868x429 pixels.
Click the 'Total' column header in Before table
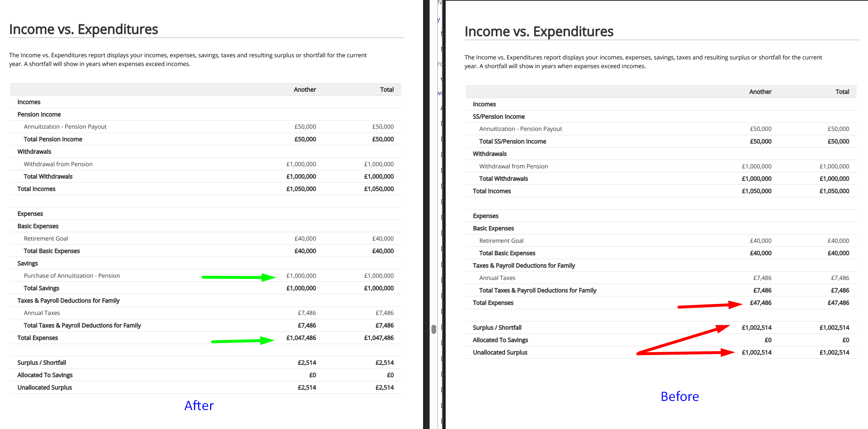[x=842, y=92]
